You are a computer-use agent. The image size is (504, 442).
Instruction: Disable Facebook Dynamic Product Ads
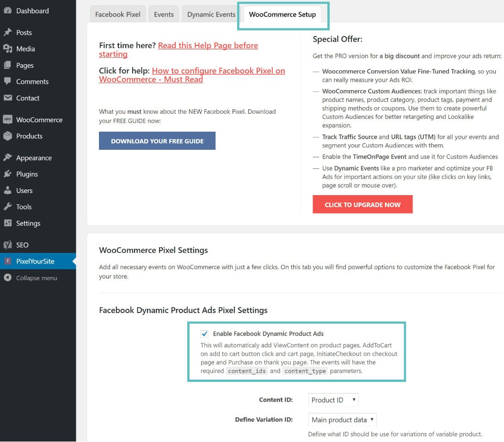coord(204,333)
